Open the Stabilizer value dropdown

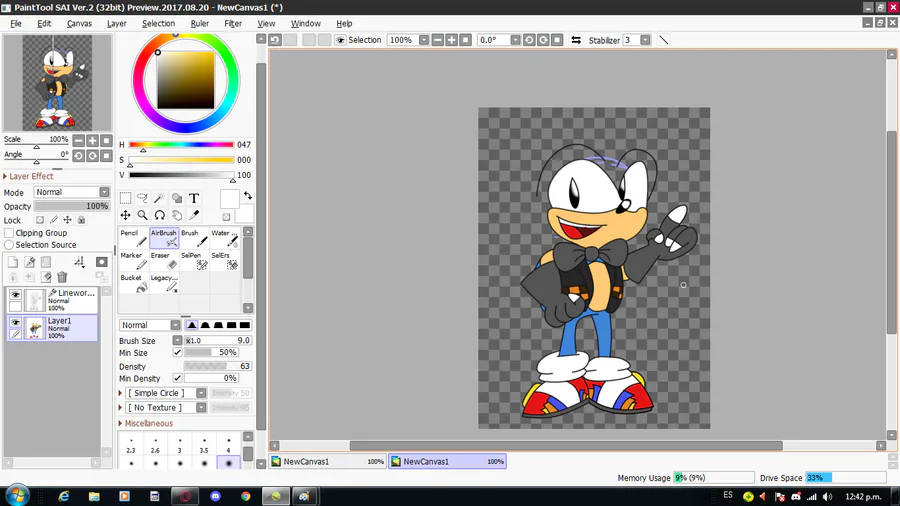pyautogui.click(x=645, y=40)
